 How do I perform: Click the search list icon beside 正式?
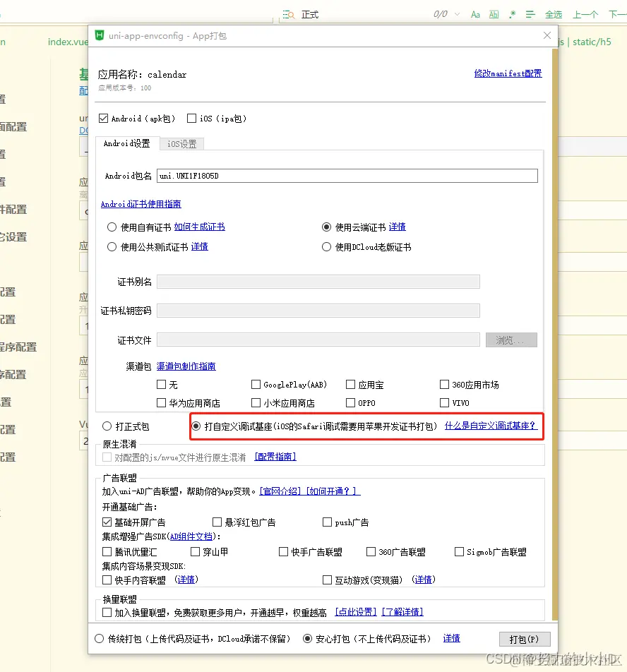(x=288, y=15)
